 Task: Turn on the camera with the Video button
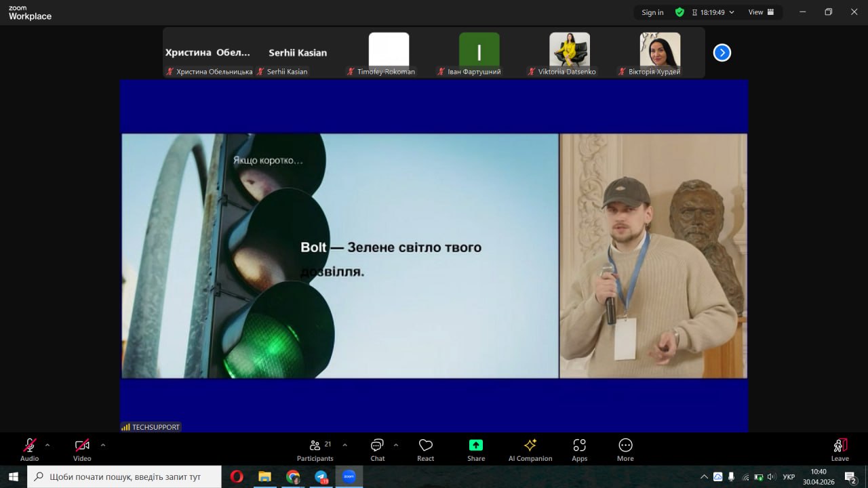click(82, 449)
